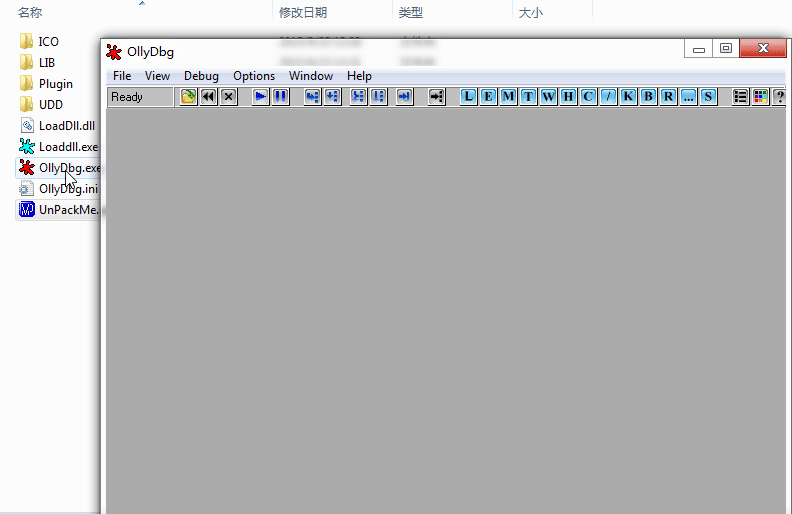Open Memory map with M button
This screenshot has height=514, width=792.
tap(509, 96)
